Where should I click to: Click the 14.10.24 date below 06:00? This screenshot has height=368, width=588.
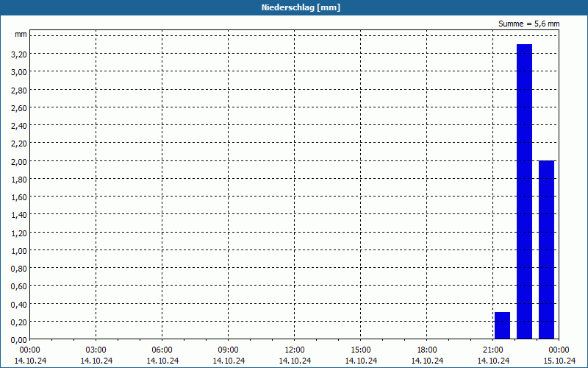pyautogui.click(x=162, y=361)
